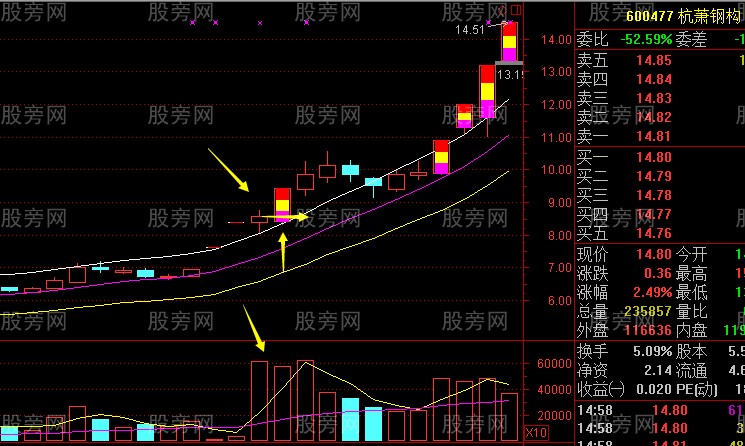Click the 今开 label
This screenshot has height=446, width=745.
[691, 254]
